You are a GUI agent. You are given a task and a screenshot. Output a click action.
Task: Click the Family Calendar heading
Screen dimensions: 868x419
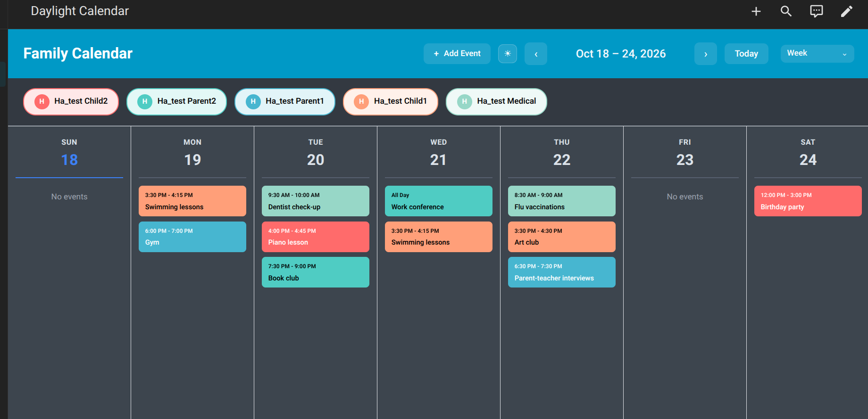[x=78, y=53]
